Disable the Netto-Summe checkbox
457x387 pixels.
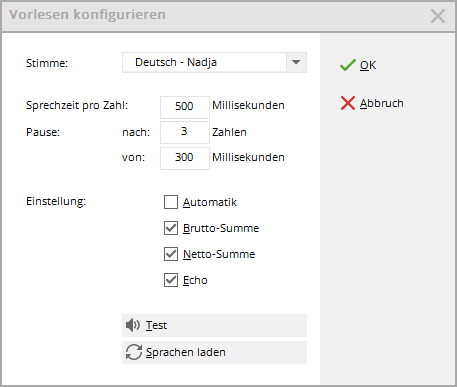pos(171,254)
